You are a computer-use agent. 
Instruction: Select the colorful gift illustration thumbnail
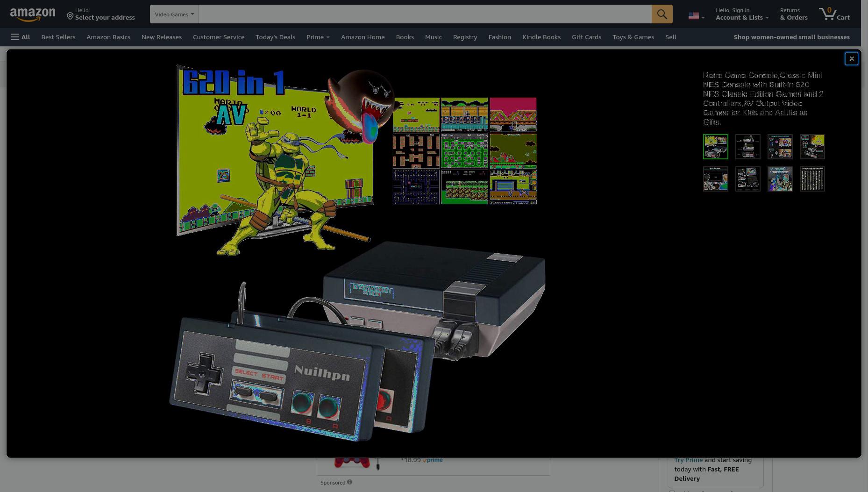point(780,179)
